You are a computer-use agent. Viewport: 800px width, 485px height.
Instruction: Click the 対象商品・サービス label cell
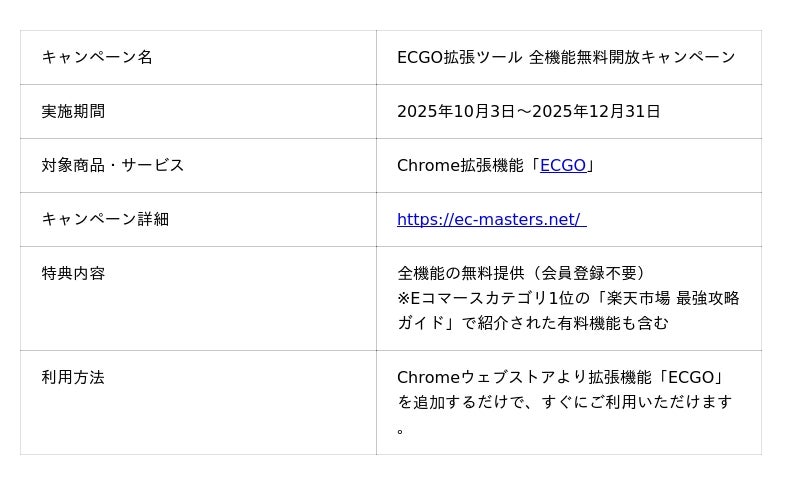coord(113,166)
